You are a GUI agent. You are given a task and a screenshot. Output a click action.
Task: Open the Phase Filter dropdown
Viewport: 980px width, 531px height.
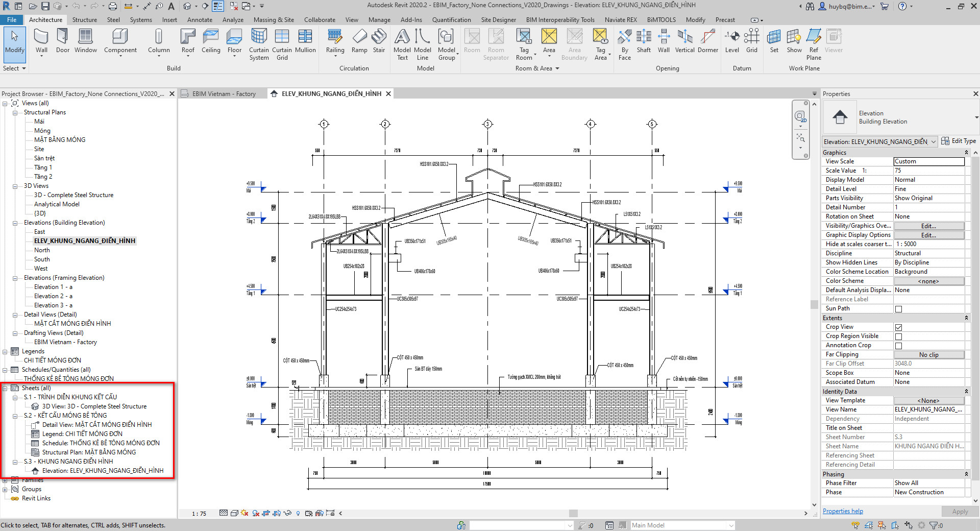[x=928, y=482]
